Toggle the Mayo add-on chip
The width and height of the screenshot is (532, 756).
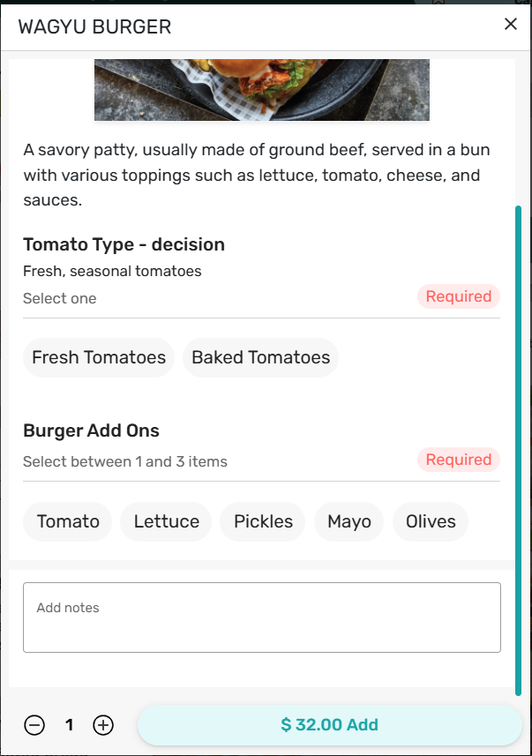tap(349, 521)
